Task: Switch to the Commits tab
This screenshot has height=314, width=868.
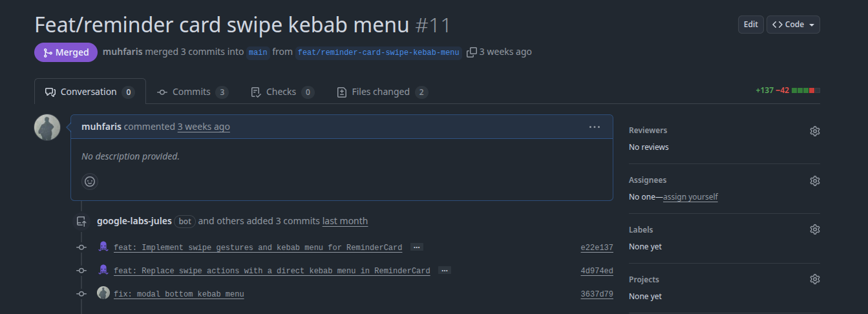Action: click(x=193, y=92)
